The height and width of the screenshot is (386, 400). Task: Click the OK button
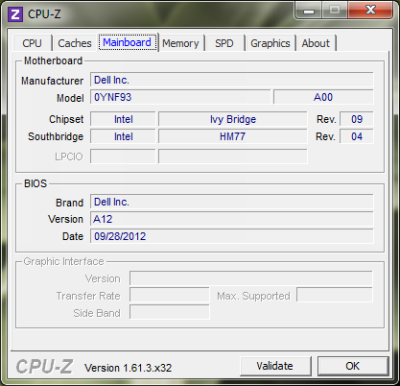click(353, 366)
